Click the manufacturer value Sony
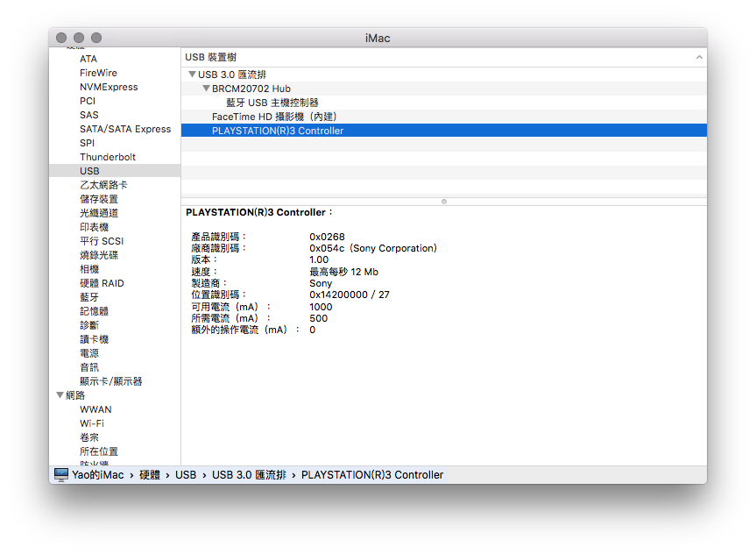 (x=321, y=283)
